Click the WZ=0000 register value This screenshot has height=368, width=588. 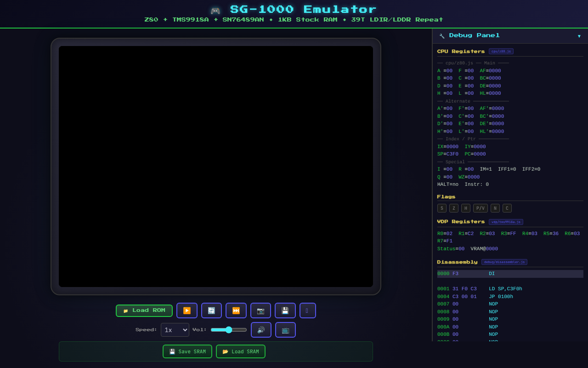469,177
